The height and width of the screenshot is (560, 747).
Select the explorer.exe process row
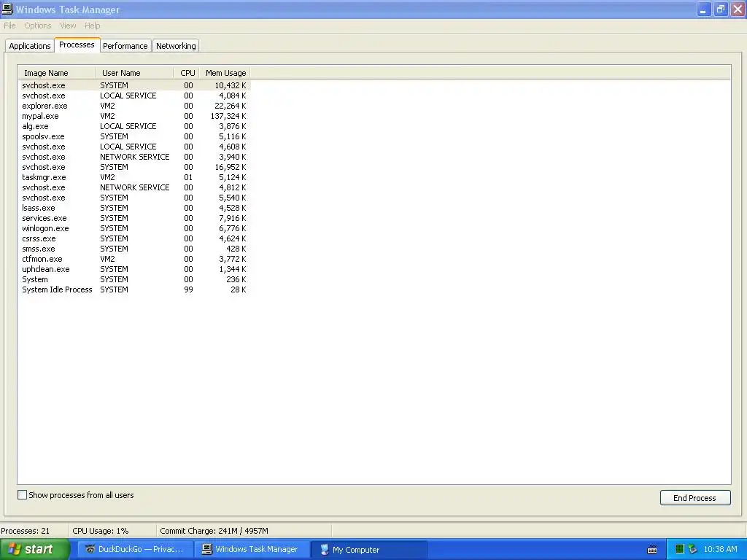click(x=134, y=106)
